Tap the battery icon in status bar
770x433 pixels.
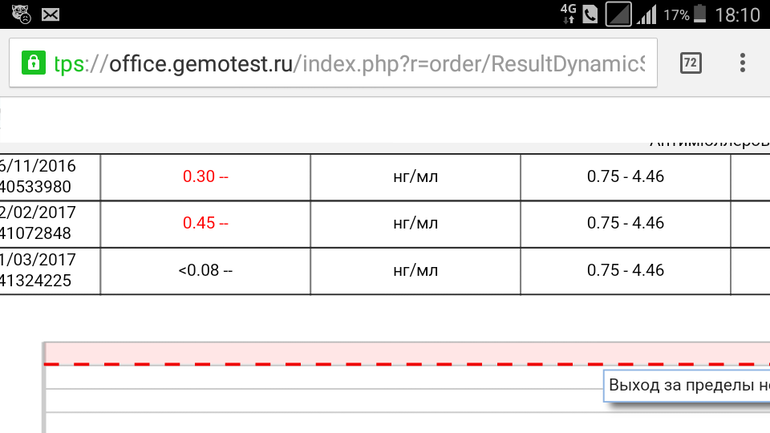[x=700, y=15]
